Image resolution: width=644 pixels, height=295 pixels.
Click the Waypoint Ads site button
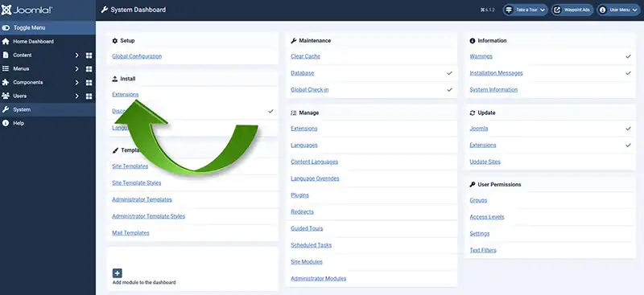[572, 10]
